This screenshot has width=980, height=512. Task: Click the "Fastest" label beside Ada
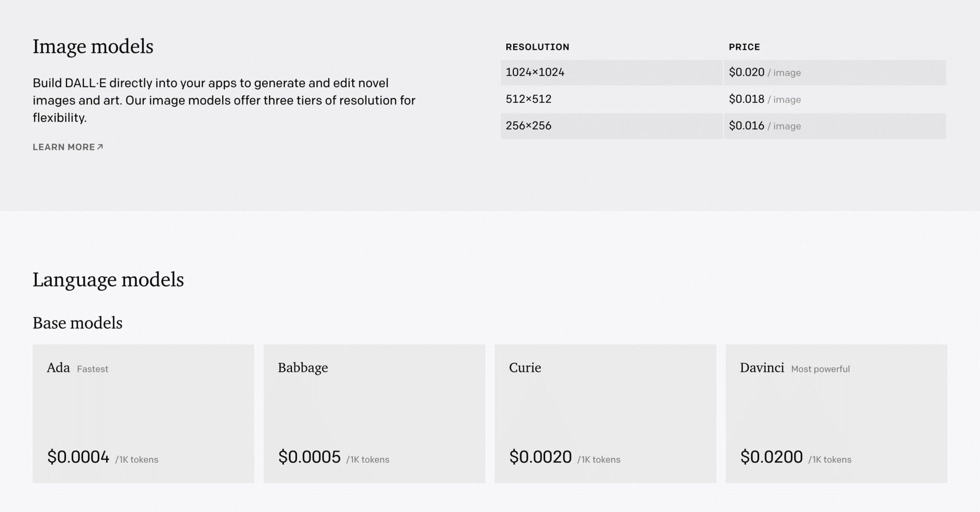coord(93,369)
